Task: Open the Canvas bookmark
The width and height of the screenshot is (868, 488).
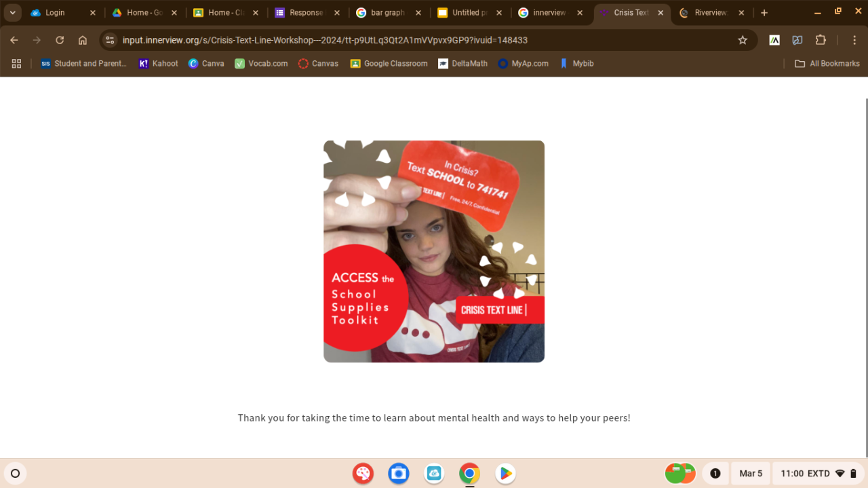Action: [x=318, y=63]
